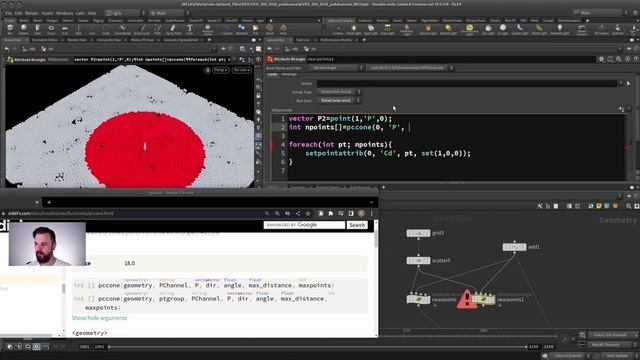
Task: Select the Sphere shelf tool
Action: (24, 29)
